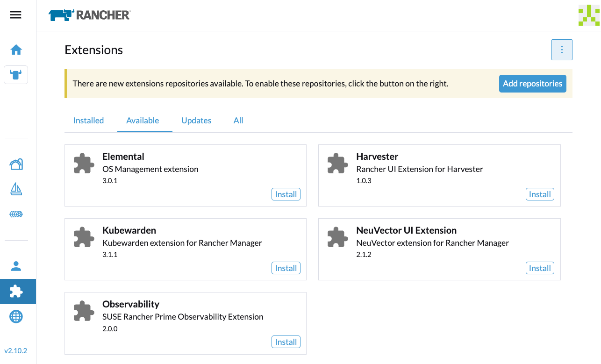Select the sailboat Continuous Delivery icon

click(16, 189)
